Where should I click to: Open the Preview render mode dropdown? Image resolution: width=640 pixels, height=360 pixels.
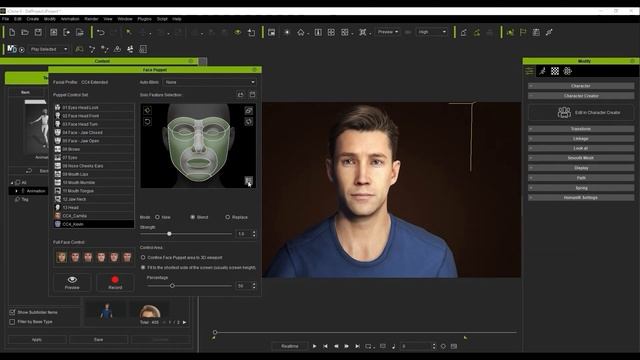387,32
